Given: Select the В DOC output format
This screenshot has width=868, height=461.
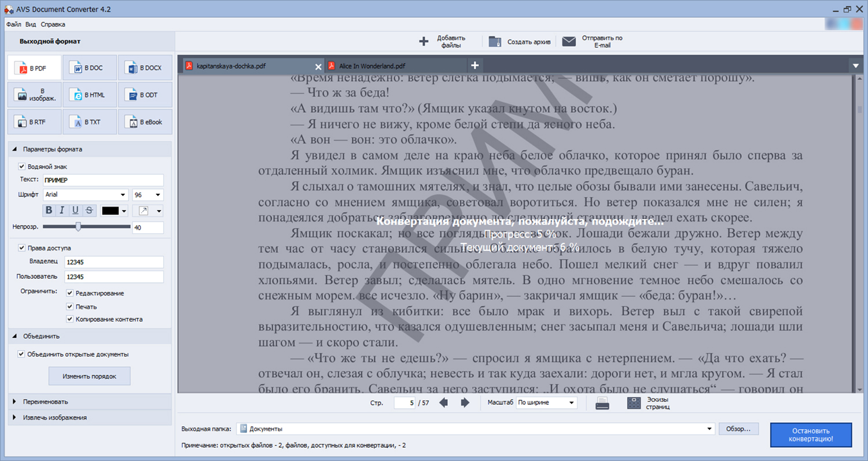Looking at the screenshot, I should click(x=90, y=68).
